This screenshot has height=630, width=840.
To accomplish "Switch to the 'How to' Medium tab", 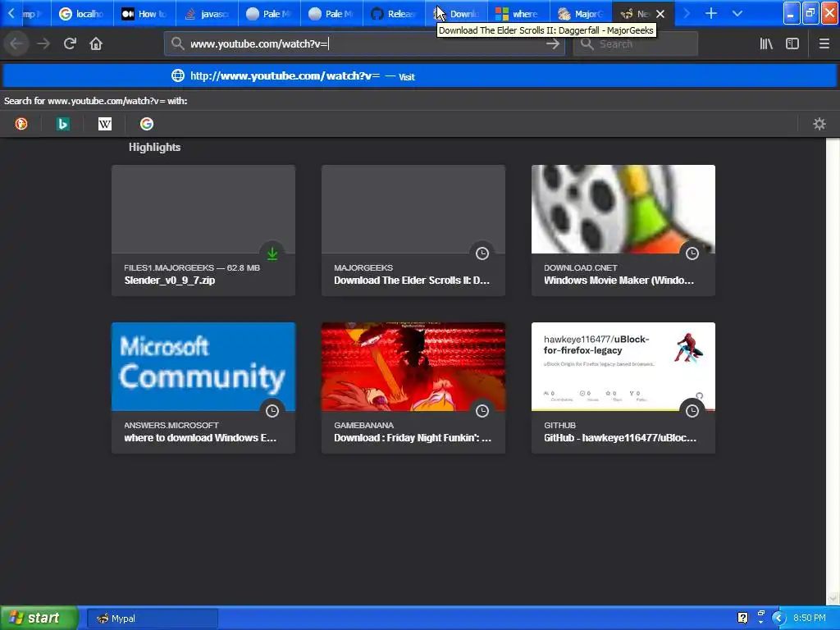I will [x=144, y=13].
